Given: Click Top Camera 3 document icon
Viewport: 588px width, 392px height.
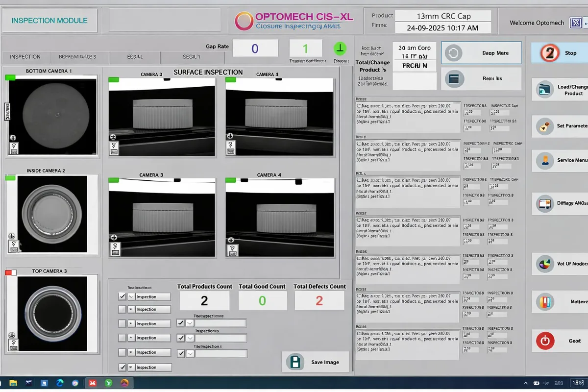Looking at the screenshot, I should pyautogui.click(x=13, y=345).
